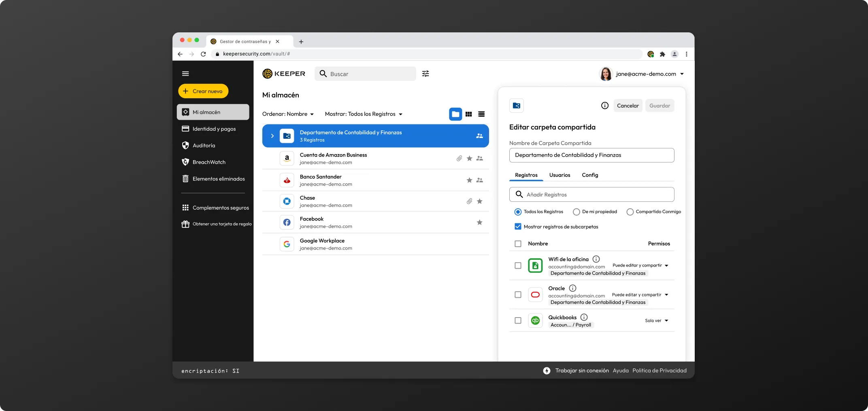Switch to list view icon
868x411 pixels.
point(481,114)
